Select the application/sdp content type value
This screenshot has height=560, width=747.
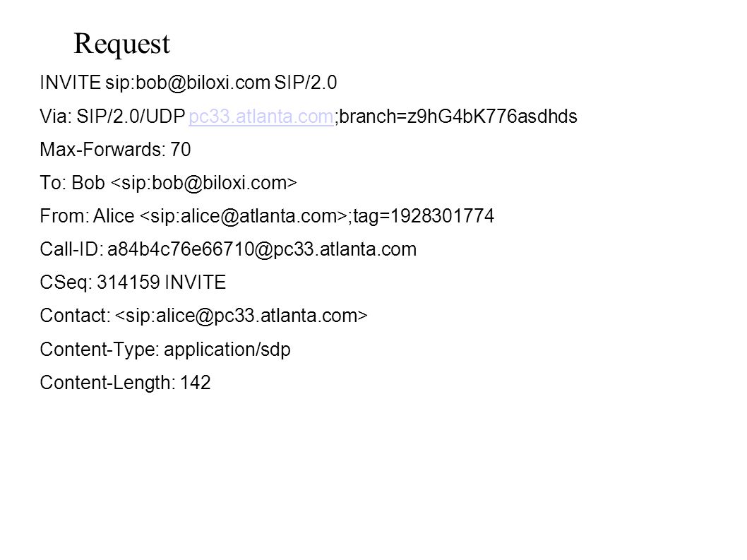[x=227, y=350]
